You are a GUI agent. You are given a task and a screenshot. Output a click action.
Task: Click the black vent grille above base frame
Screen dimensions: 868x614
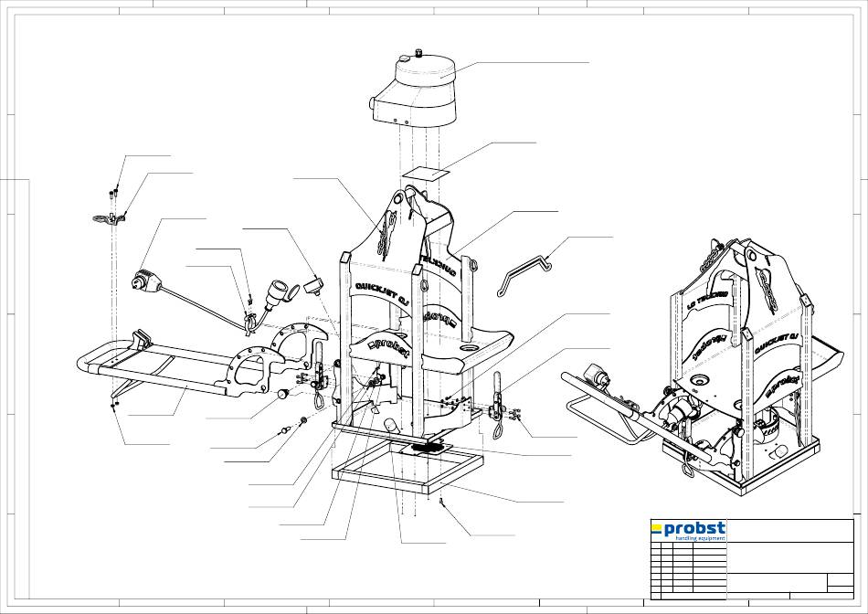pyautogui.click(x=426, y=447)
